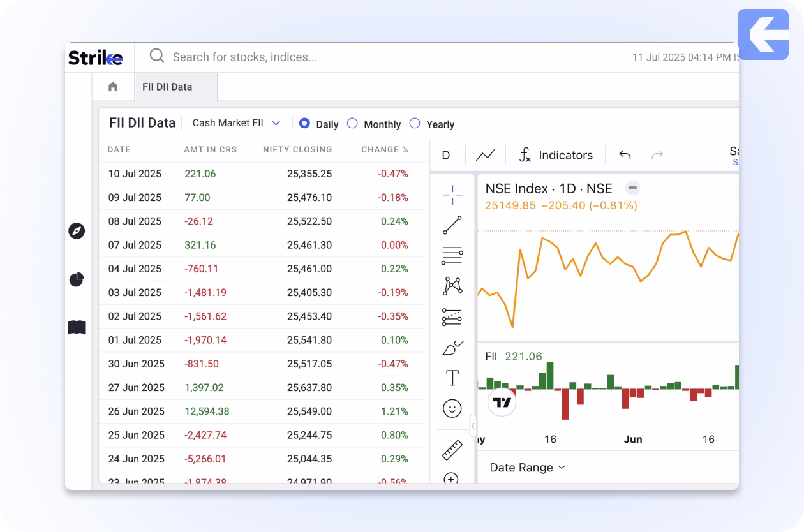
Task: Sort by the NIFTY CLOSING column header
Action: coord(297,150)
